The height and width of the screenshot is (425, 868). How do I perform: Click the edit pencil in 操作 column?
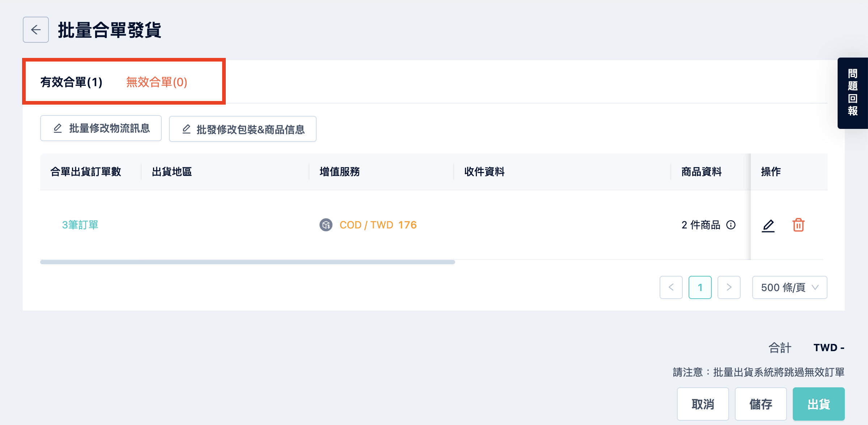pyautogui.click(x=768, y=226)
